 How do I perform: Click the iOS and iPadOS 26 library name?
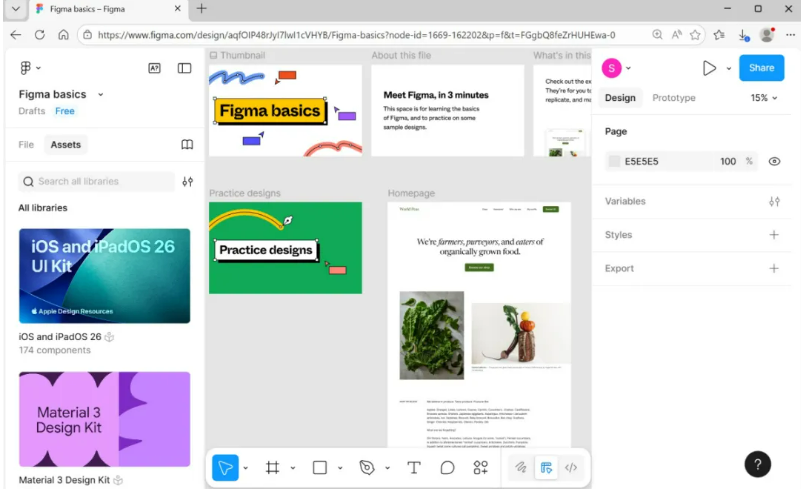pyautogui.click(x=60, y=337)
